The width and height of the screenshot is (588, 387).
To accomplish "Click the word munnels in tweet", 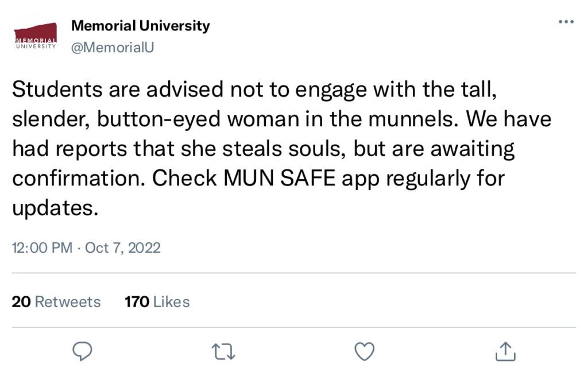I will pyautogui.click(x=410, y=119).
